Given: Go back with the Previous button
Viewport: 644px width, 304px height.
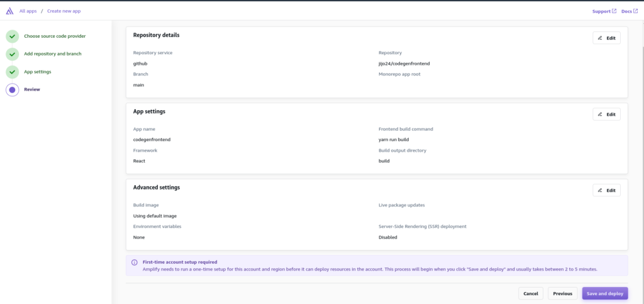Looking at the screenshot, I should click(562, 293).
